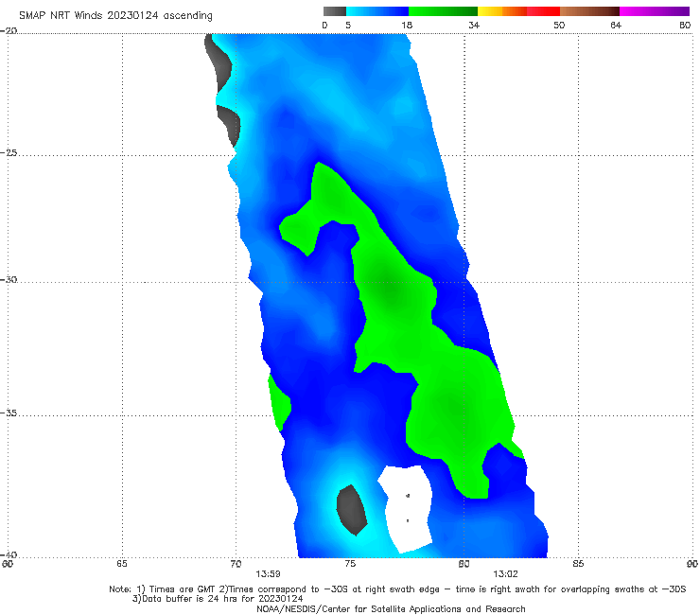Click the swath time '13:02'
700x615 pixels.
[505, 574]
